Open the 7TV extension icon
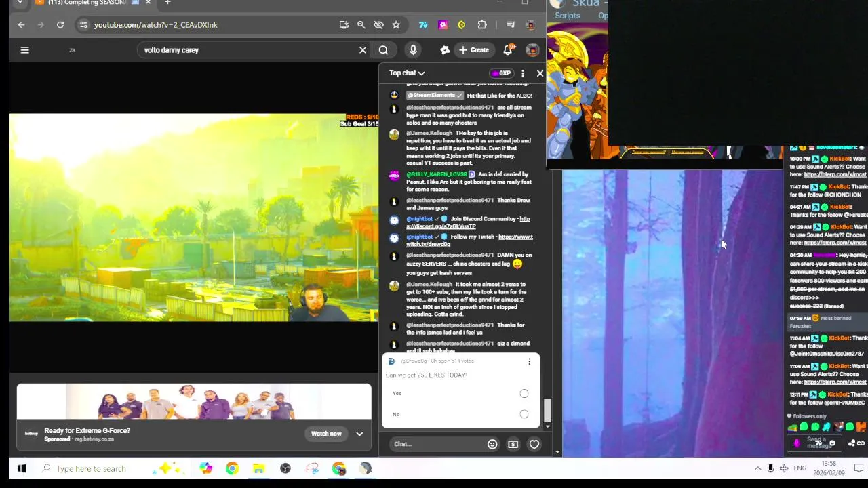Image resolution: width=868 pixels, height=488 pixels. tap(423, 25)
